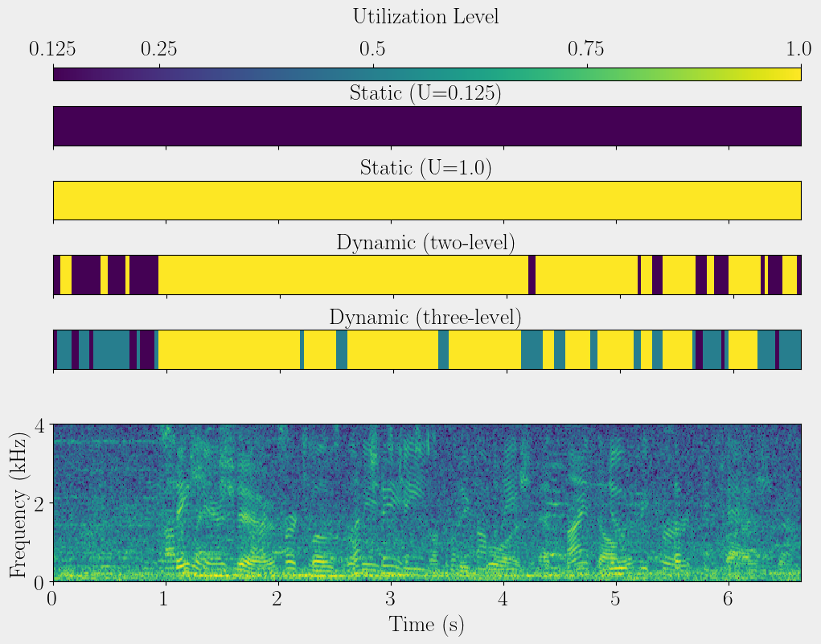Select the 'Dynamic (two-level)' title
This screenshot has height=644, width=821.
[x=425, y=242]
